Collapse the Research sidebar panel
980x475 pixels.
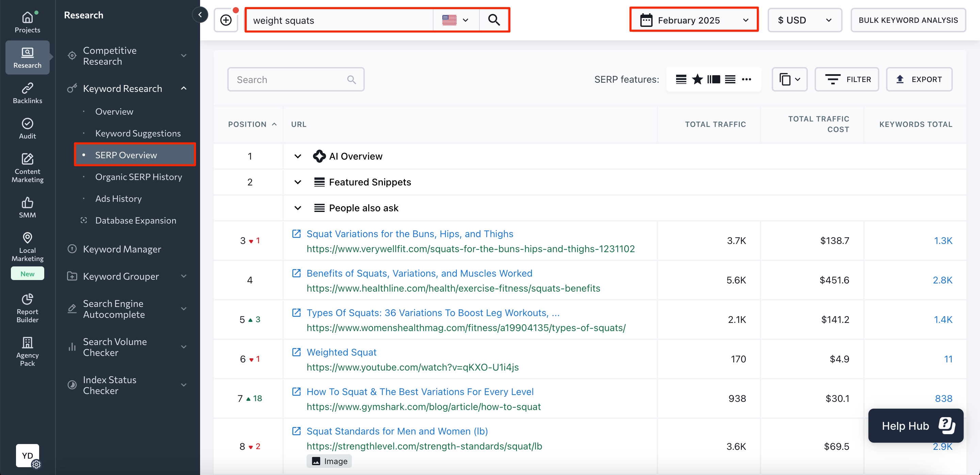[200, 15]
